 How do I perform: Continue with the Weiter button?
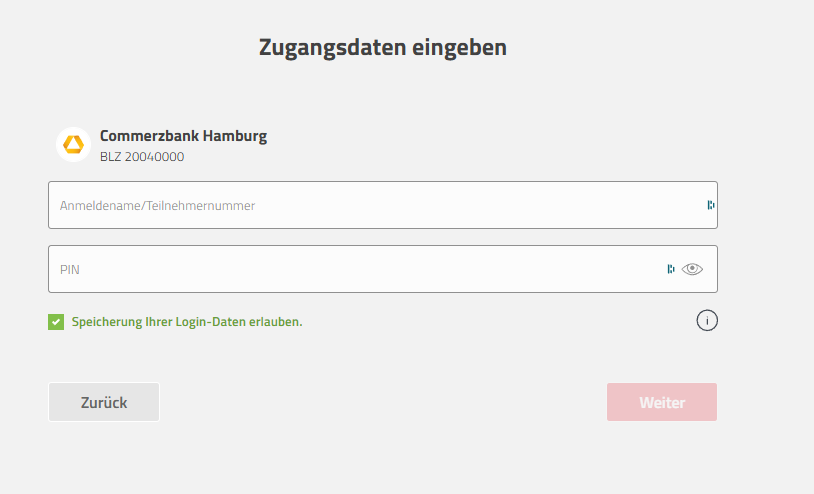pos(662,402)
